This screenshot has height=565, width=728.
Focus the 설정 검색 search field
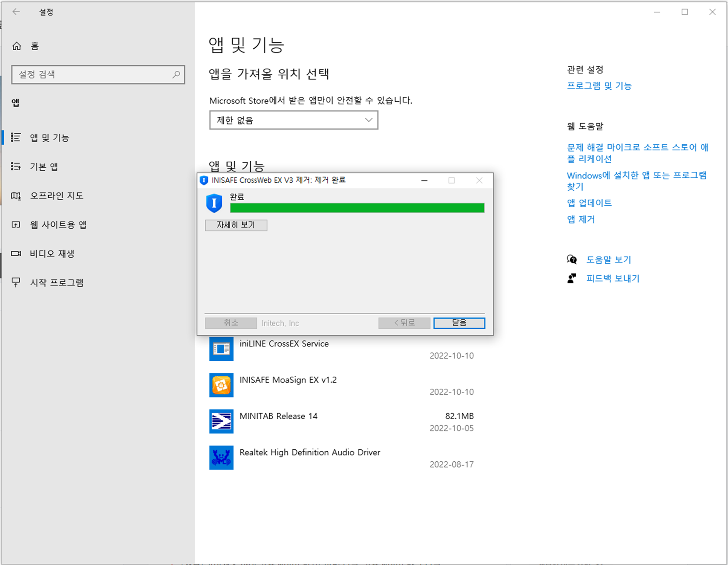98,74
